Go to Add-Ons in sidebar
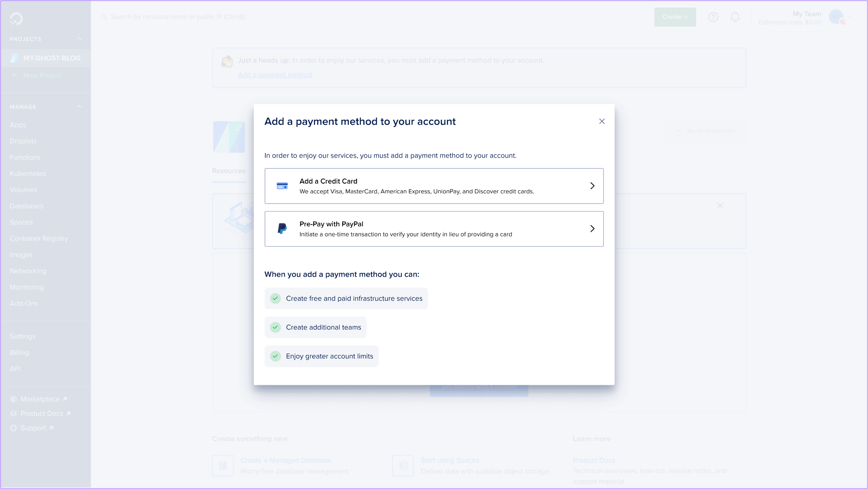This screenshot has width=868, height=489. click(x=24, y=303)
